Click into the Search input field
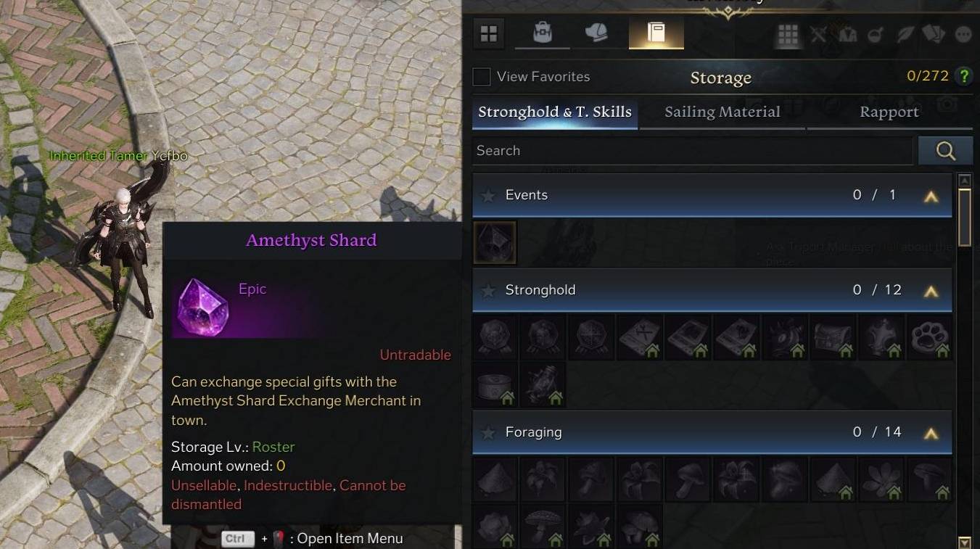The image size is (980, 549). [692, 151]
